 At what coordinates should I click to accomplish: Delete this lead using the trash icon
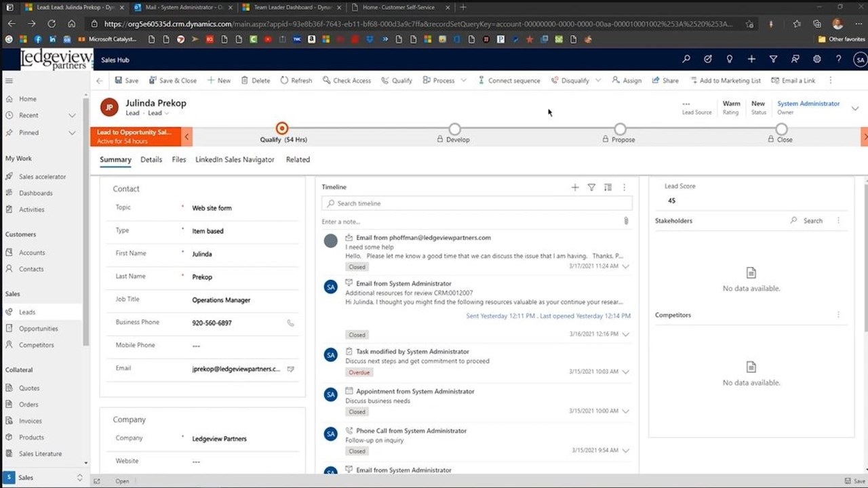point(245,80)
